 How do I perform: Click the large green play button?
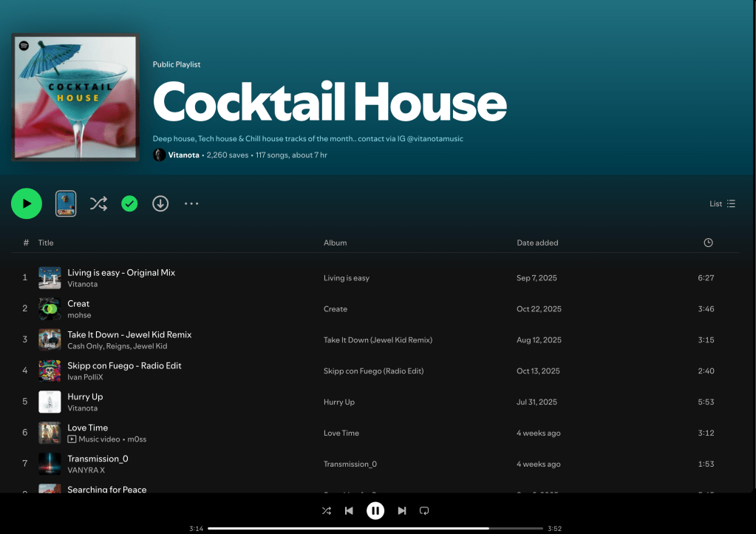[27, 203]
